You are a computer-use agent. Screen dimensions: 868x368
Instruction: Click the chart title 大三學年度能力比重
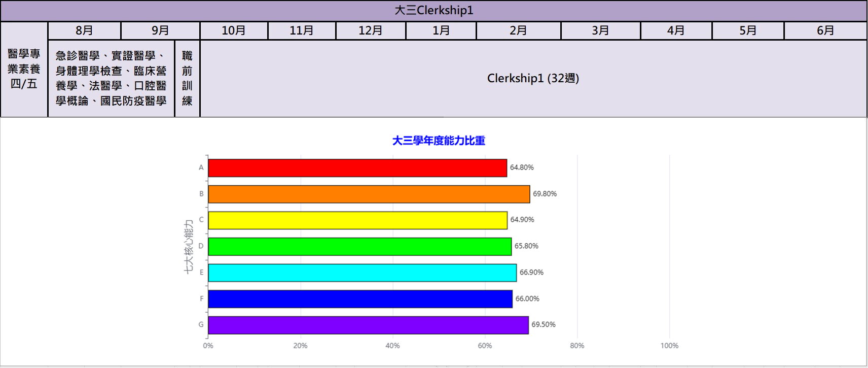[439, 141]
